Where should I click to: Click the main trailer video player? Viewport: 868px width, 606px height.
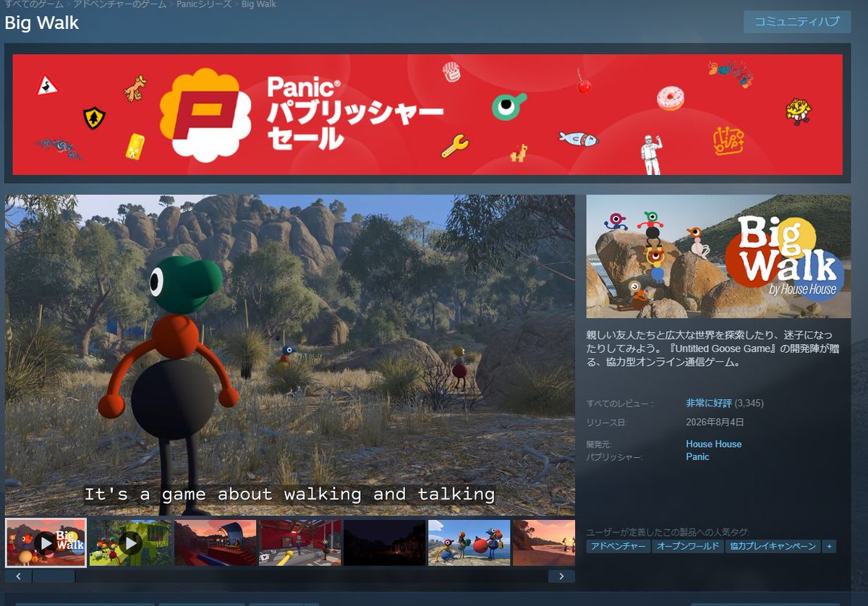(290, 354)
